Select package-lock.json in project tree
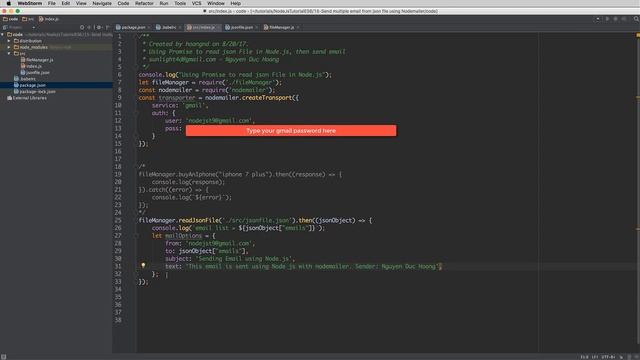The width and height of the screenshot is (640, 360). pyautogui.click(x=35, y=91)
